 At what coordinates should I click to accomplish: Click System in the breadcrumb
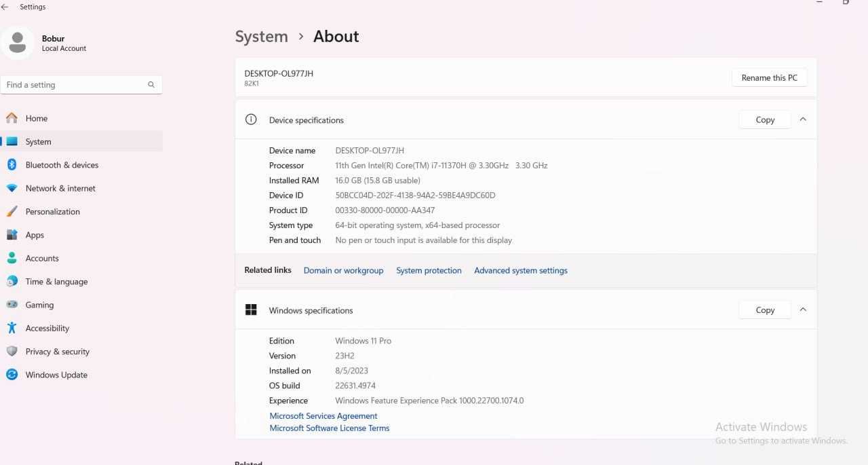point(261,37)
